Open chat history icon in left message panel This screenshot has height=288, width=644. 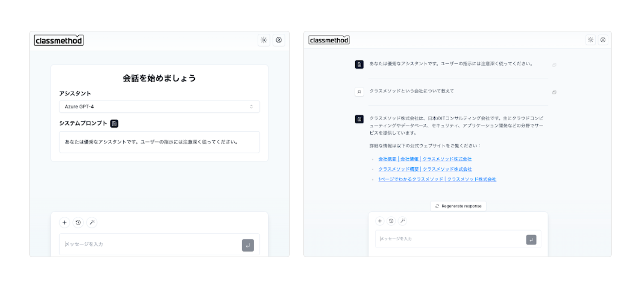click(78, 222)
